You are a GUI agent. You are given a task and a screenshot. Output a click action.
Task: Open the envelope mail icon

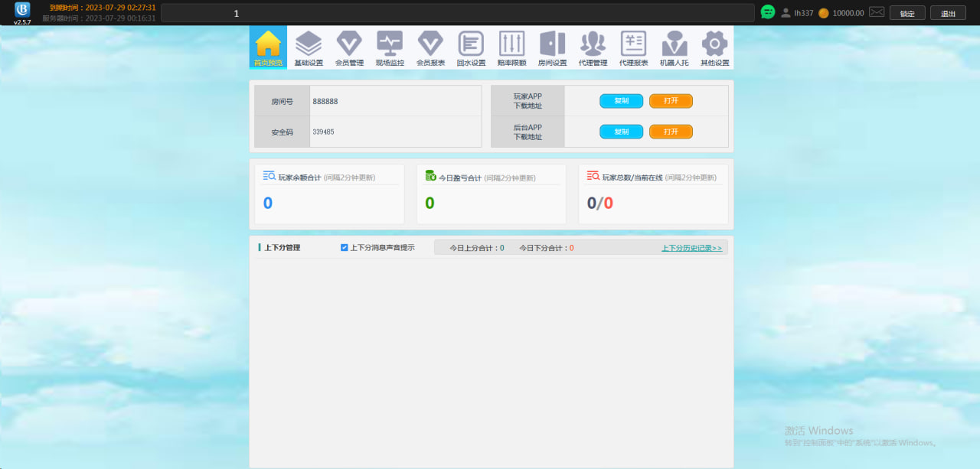click(x=877, y=13)
